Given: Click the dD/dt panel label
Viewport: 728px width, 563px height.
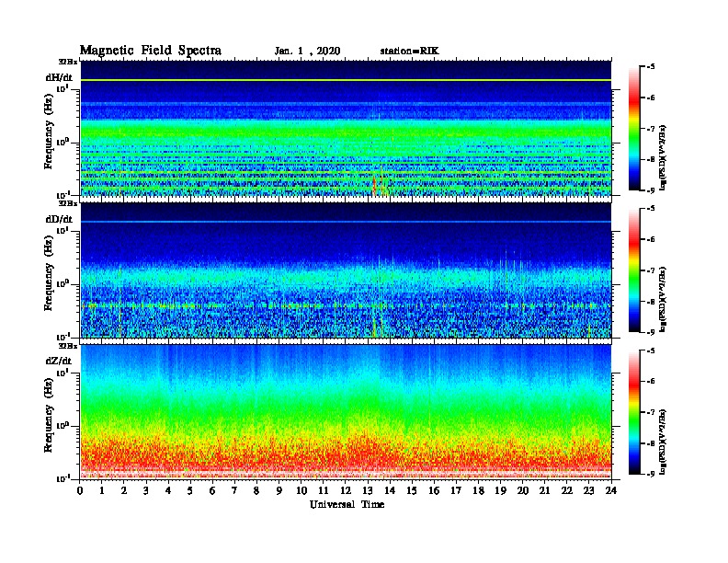Looking at the screenshot, I should (59, 219).
